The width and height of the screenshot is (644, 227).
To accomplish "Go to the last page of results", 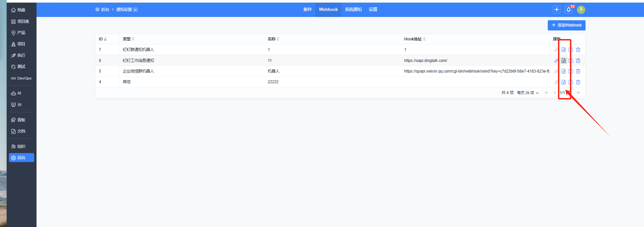I will point(578,93).
